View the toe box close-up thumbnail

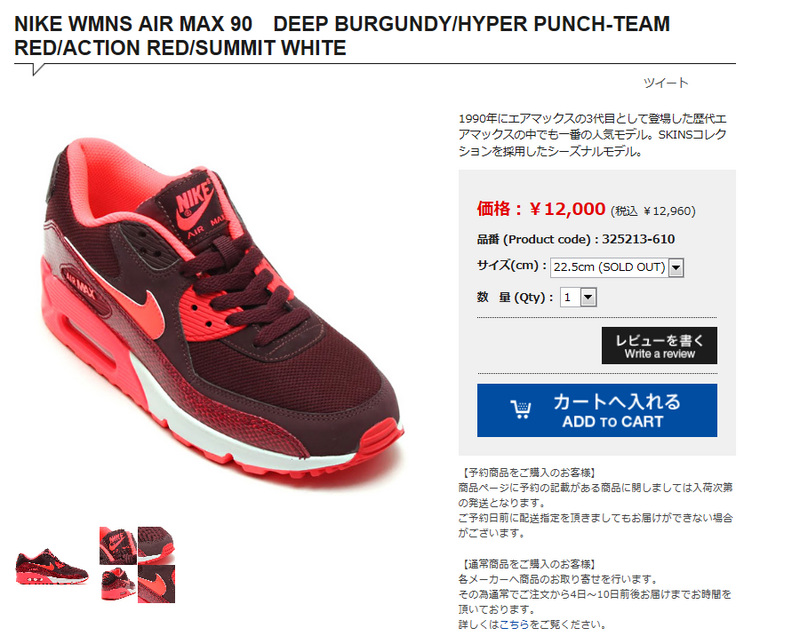coord(157,546)
